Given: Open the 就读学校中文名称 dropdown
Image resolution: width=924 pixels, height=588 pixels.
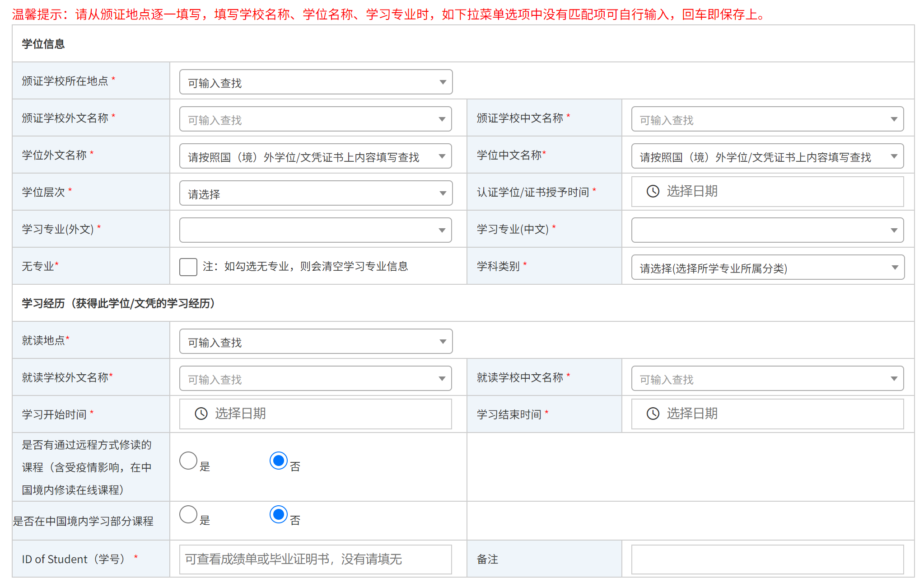Looking at the screenshot, I should click(x=768, y=378).
